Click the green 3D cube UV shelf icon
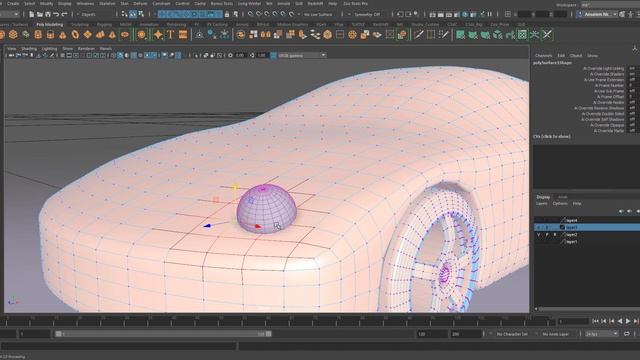Viewport: 640px width, 360px height. point(498,35)
